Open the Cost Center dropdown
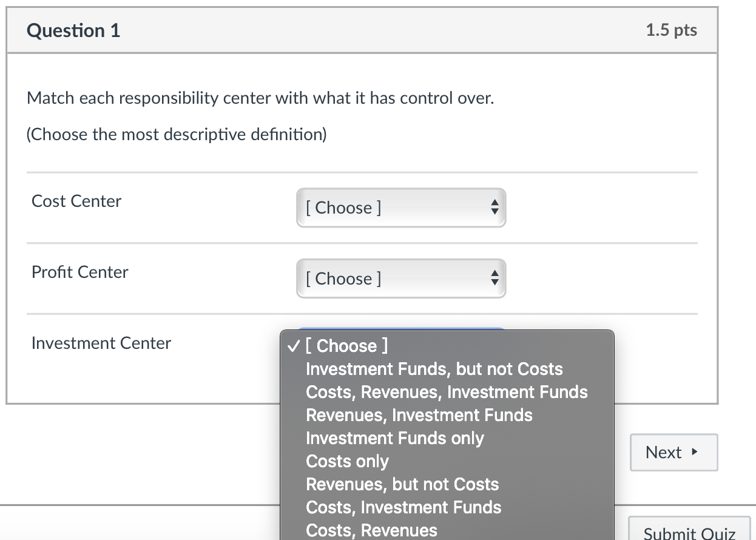Viewport: 756px width, 540px height. [400, 208]
